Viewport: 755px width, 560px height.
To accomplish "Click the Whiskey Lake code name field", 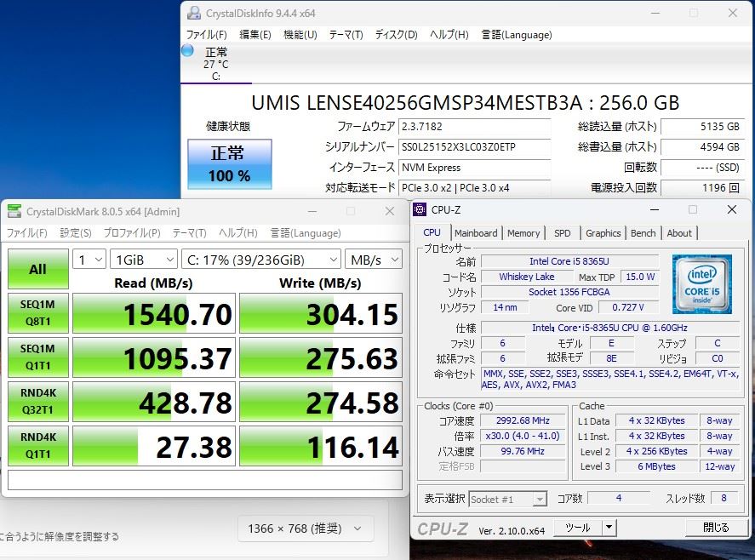I will [x=527, y=277].
